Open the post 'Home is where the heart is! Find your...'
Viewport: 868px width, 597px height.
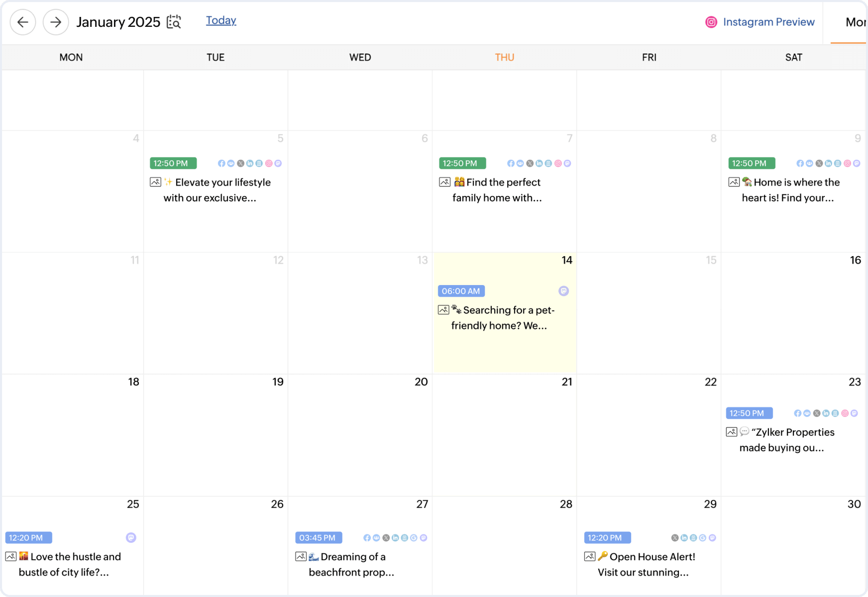pos(791,190)
